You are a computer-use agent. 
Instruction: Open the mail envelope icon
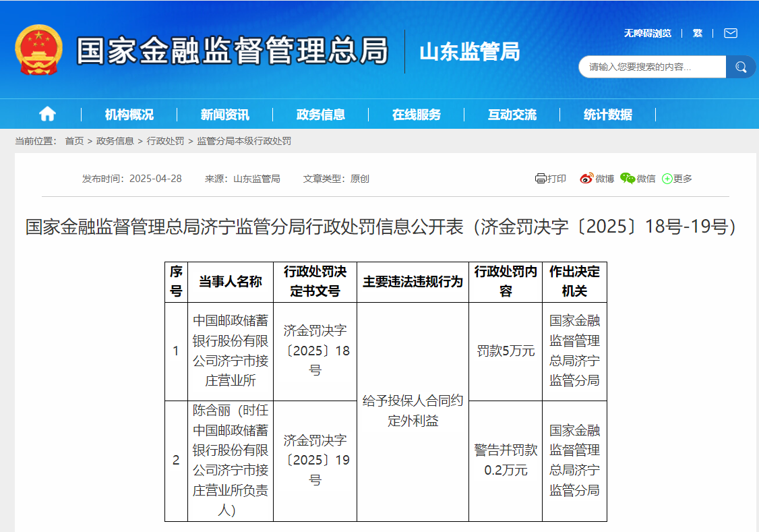pos(731,33)
